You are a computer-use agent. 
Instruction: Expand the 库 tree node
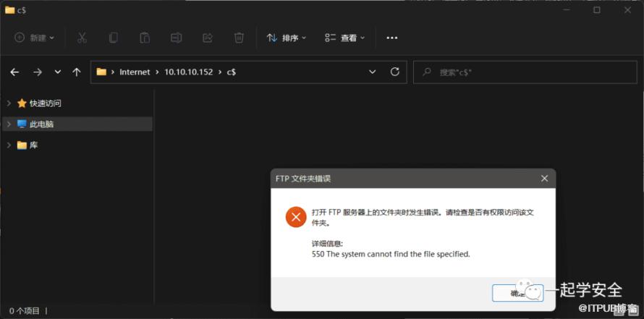(9, 145)
